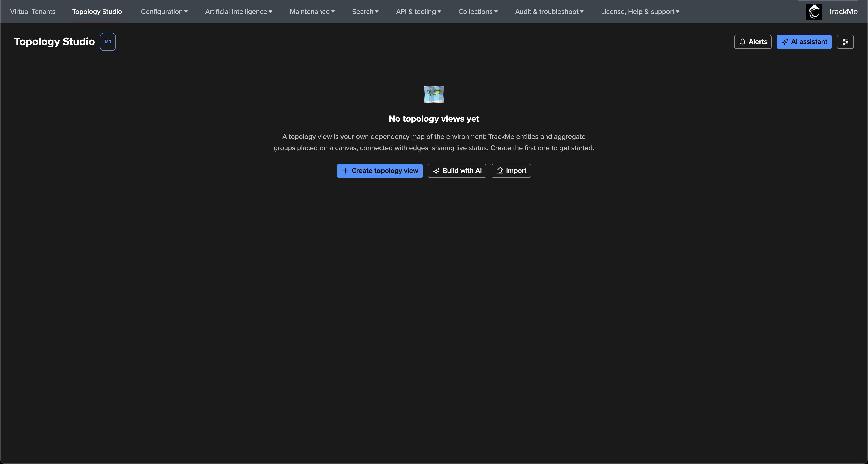The width and height of the screenshot is (868, 464).
Task: Expand the Maintenance menu
Action: (312, 12)
